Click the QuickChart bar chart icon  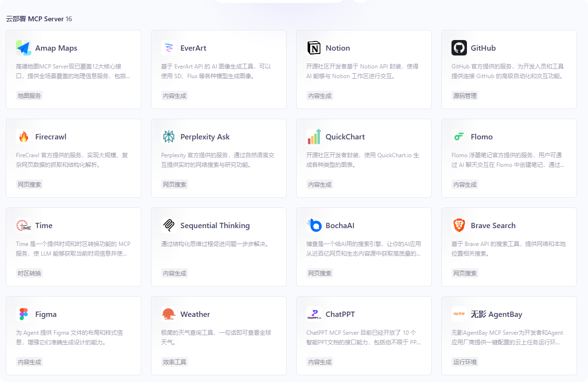pyautogui.click(x=314, y=136)
